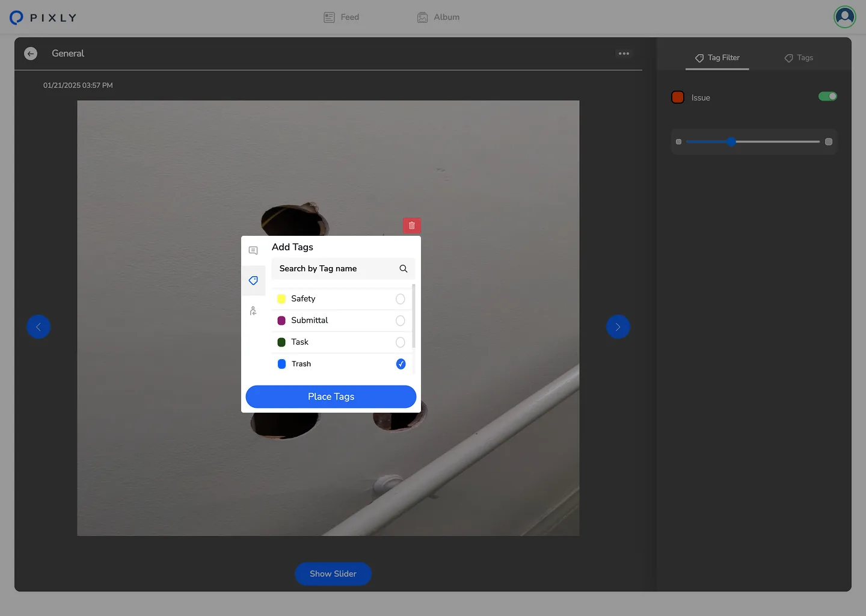Viewport: 866px width, 616px height.
Task: Toggle off the Issue tag filter
Action: [x=828, y=96]
